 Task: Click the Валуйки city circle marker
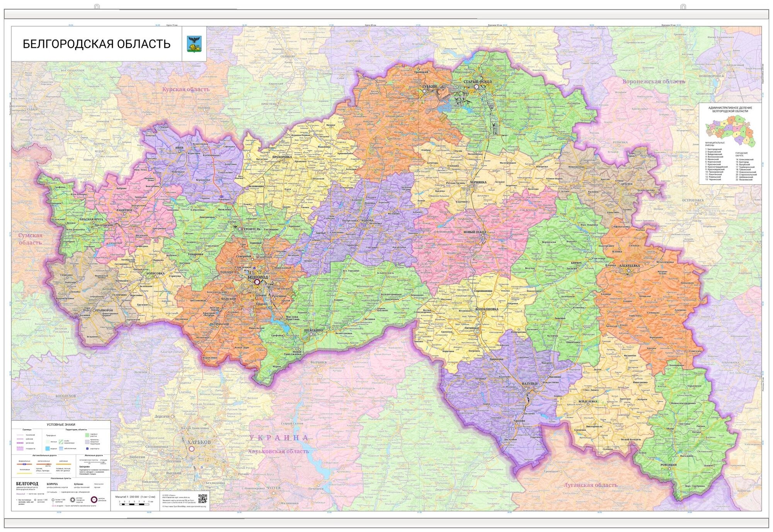(x=526, y=389)
